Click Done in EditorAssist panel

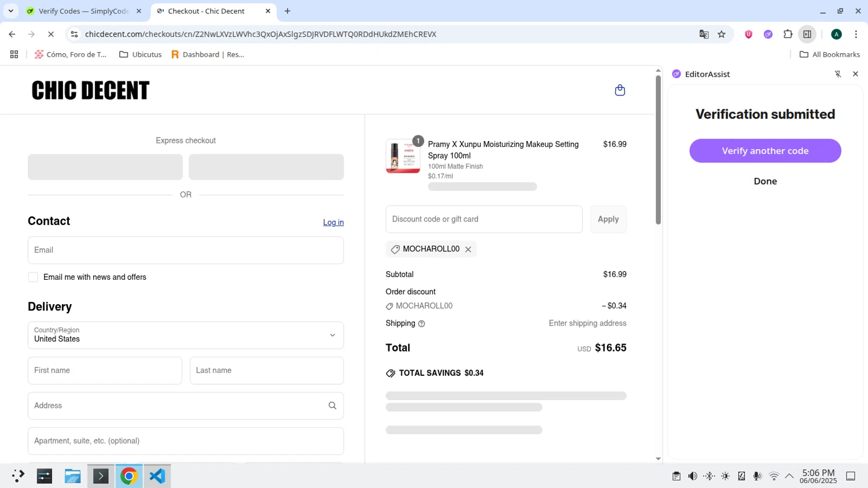[765, 182]
